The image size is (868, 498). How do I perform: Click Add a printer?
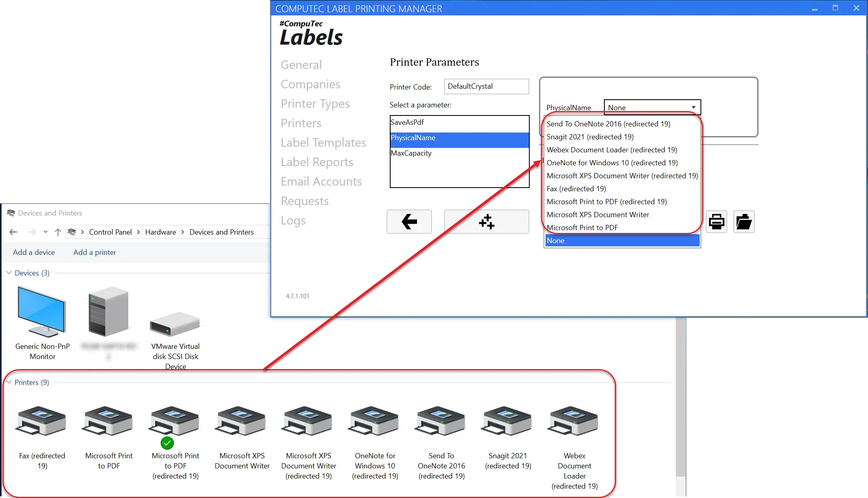pyautogui.click(x=95, y=252)
